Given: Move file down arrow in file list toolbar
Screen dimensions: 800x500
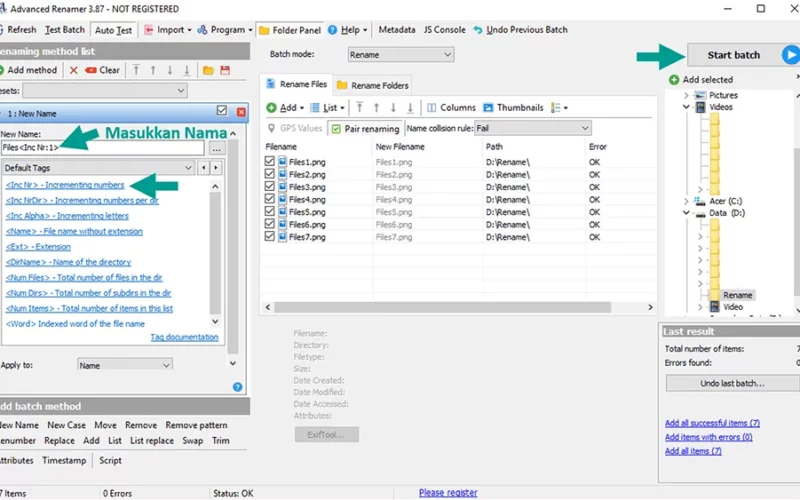Looking at the screenshot, I should [x=393, y=108].
